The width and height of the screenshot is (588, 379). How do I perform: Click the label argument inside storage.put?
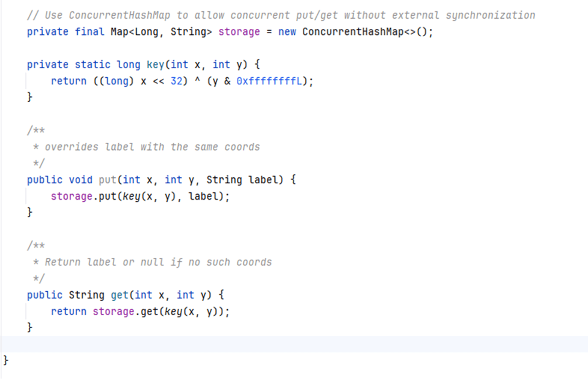(203, 196)
